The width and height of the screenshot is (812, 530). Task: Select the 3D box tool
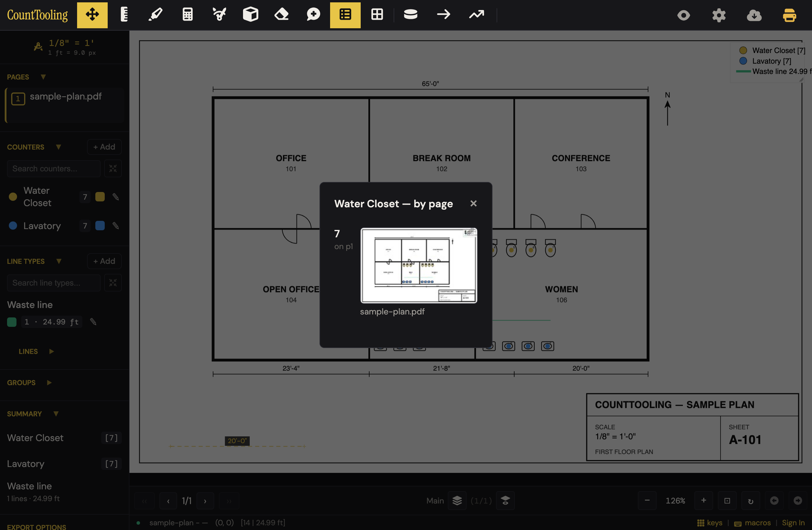(250, 15)
